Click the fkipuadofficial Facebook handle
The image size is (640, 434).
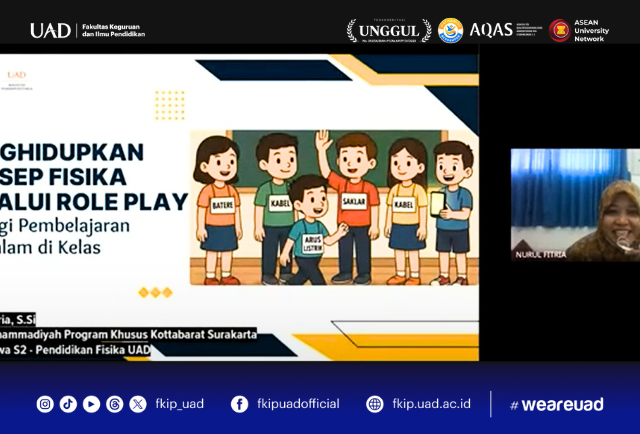pos(298,404)
